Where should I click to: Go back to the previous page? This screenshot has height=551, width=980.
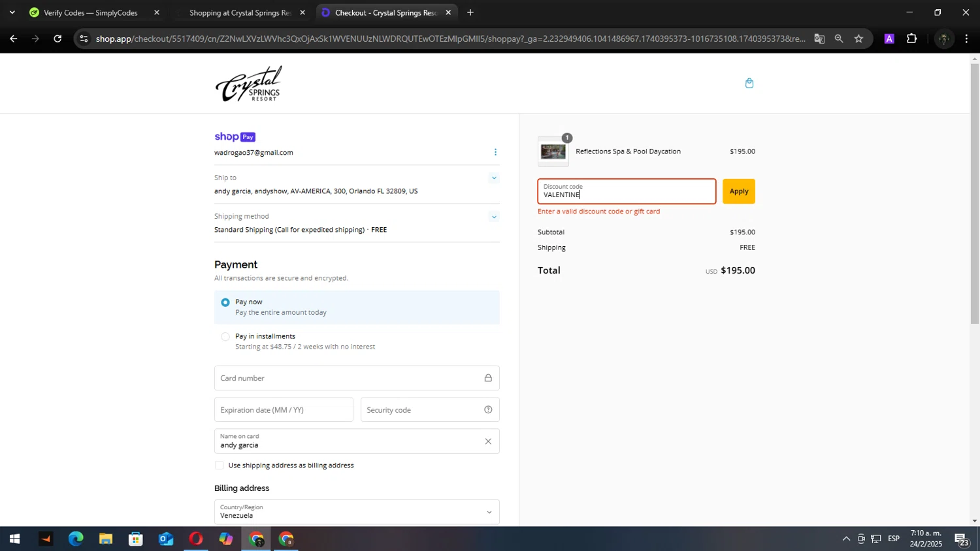[x=13, y=39]
